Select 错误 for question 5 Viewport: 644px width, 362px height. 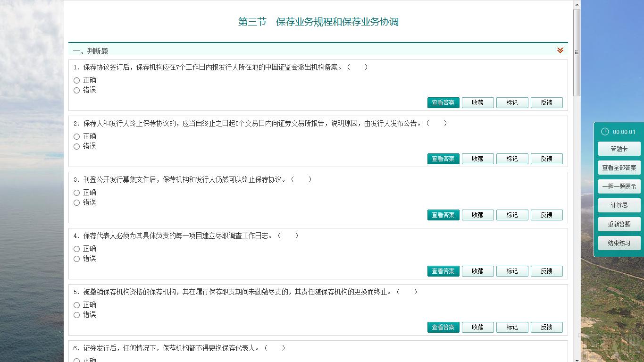(x=77, y=315)
